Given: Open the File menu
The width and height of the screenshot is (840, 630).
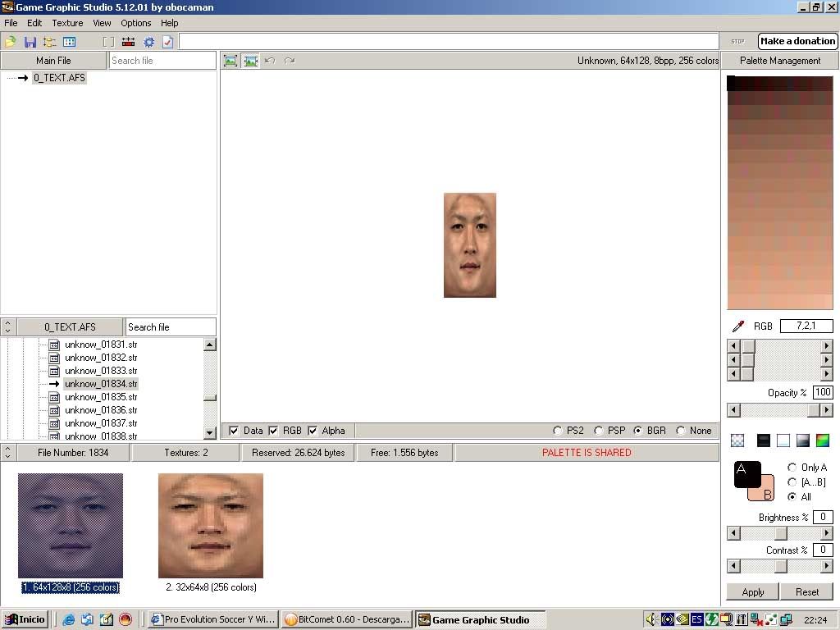Looking at the screenshot, I should (x=11, y=23).
